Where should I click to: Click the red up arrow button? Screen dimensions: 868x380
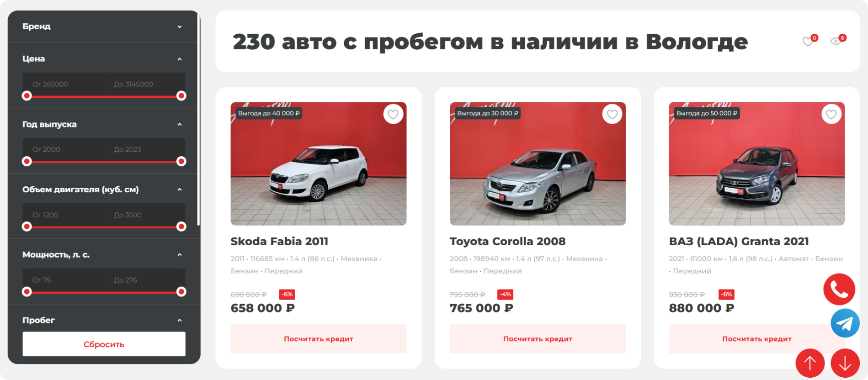click(x=810, y=363)
